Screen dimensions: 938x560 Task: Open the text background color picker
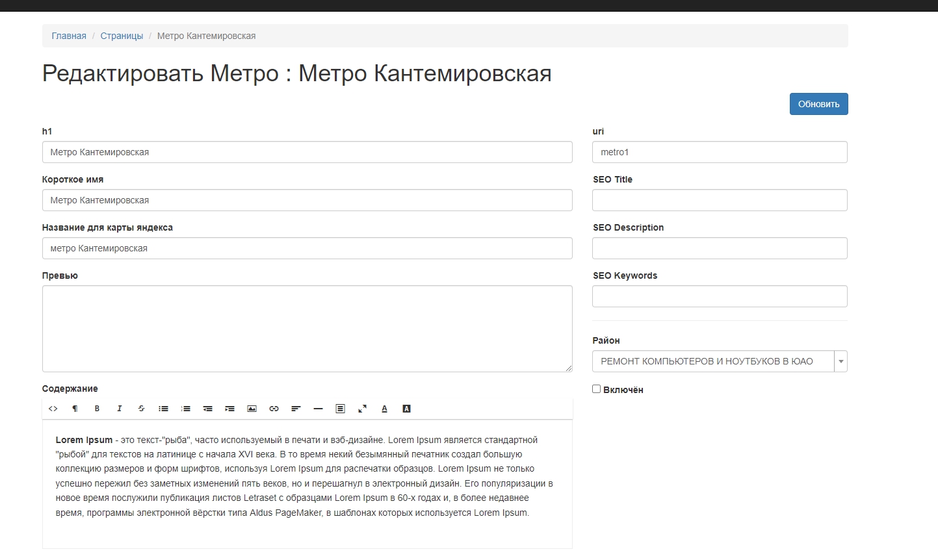[406, 409]
